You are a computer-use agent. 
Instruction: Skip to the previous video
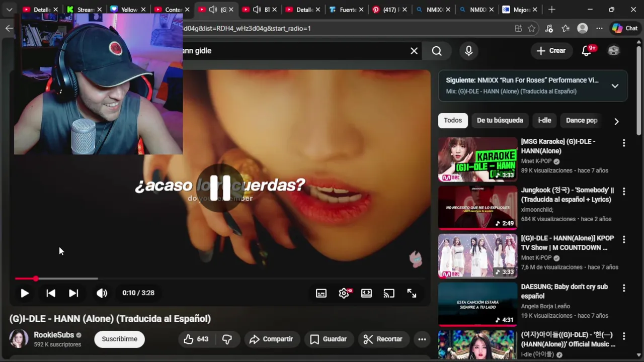[x=51, y=293]
